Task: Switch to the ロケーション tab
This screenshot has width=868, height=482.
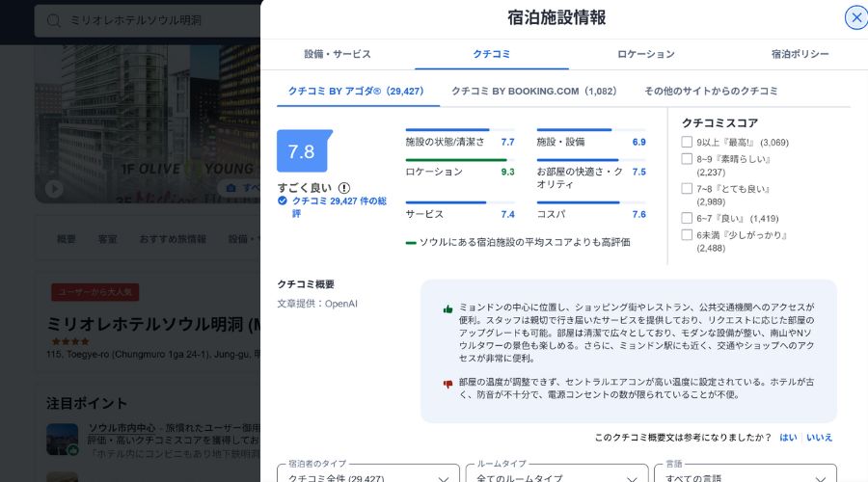Action: click(646, 54)
